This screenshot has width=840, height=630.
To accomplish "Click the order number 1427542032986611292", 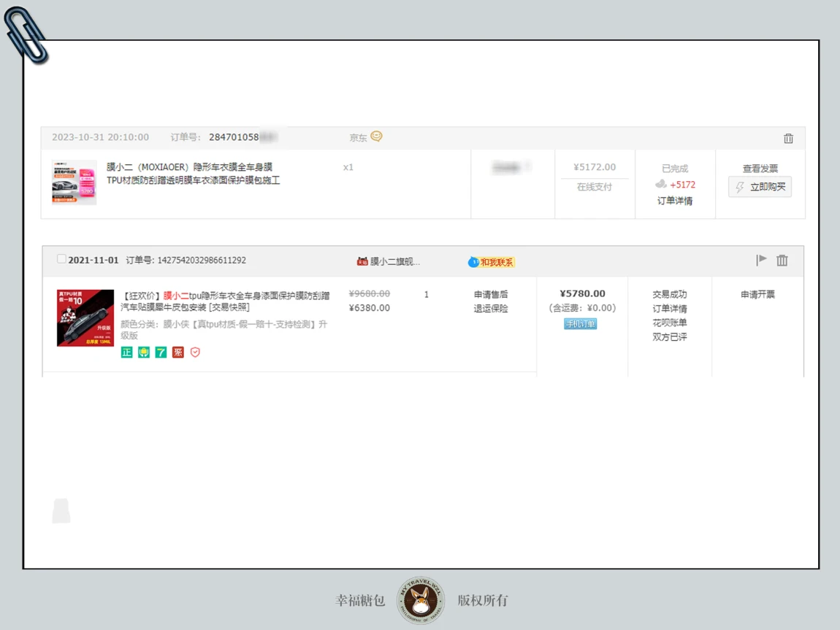I will 202,260.
